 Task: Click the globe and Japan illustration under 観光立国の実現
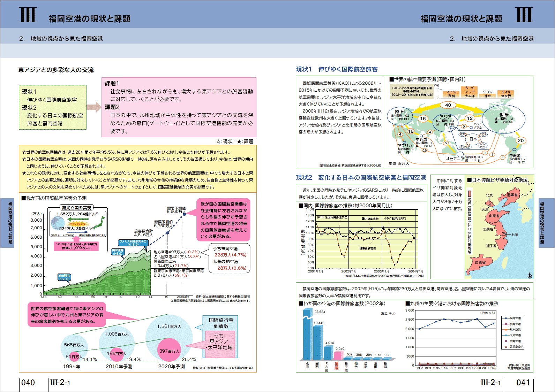coord(78,224)
